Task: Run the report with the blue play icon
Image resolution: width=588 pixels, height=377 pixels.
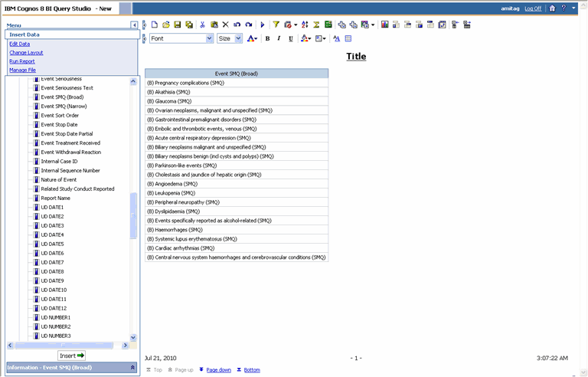Action: (x=263, y=25)
